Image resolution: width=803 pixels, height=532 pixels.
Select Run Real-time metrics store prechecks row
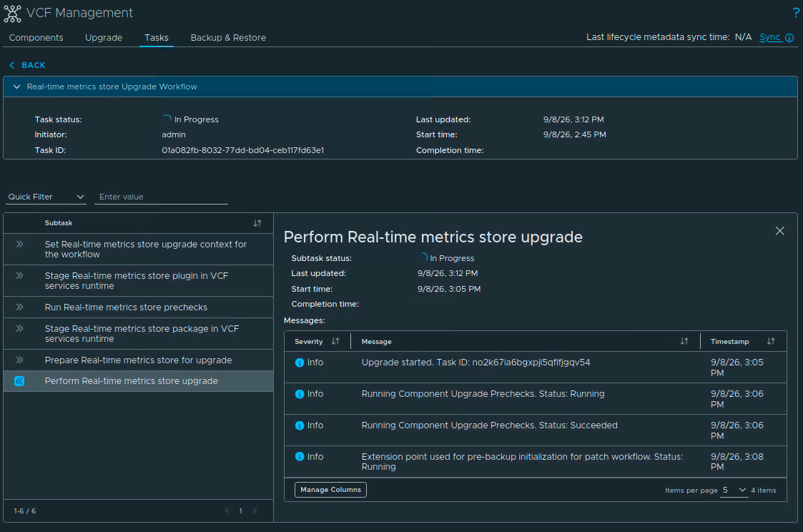point(138,307)
